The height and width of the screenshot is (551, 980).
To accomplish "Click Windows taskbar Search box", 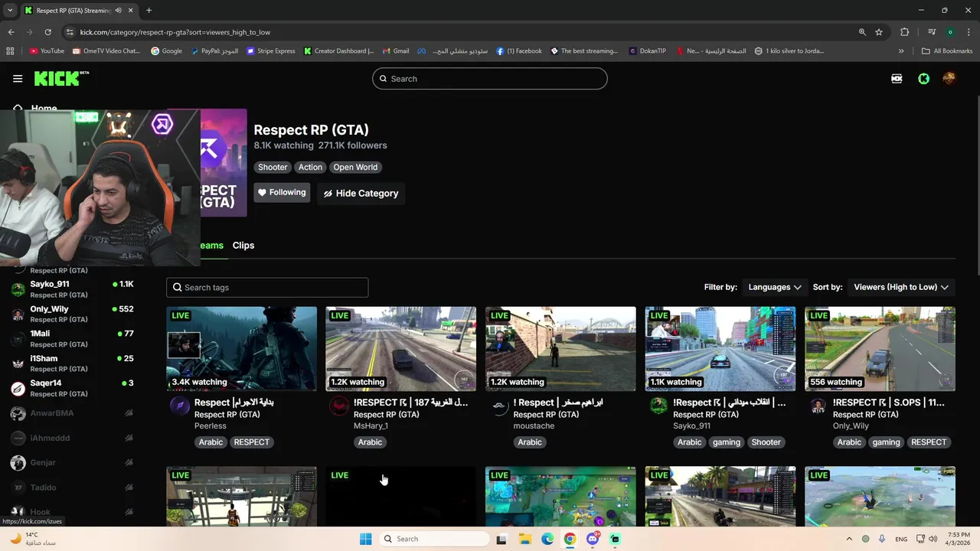I will click(435, 539).
